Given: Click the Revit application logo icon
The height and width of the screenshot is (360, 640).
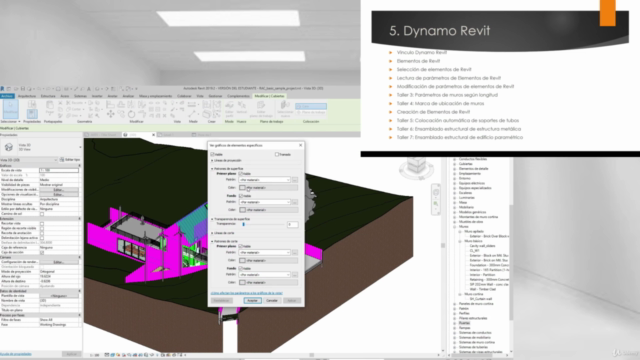Looking at the screenshot, I should coord(2,89).
